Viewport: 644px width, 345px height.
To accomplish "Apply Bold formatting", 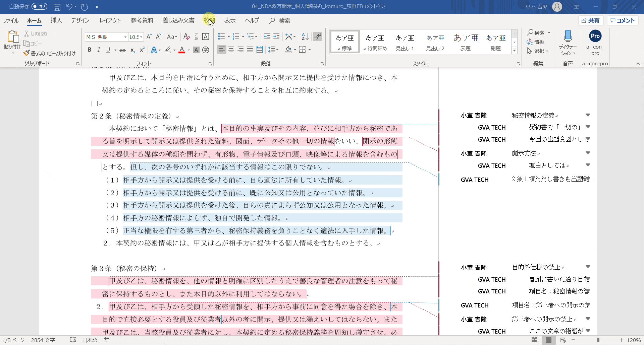I will [90, 50].
